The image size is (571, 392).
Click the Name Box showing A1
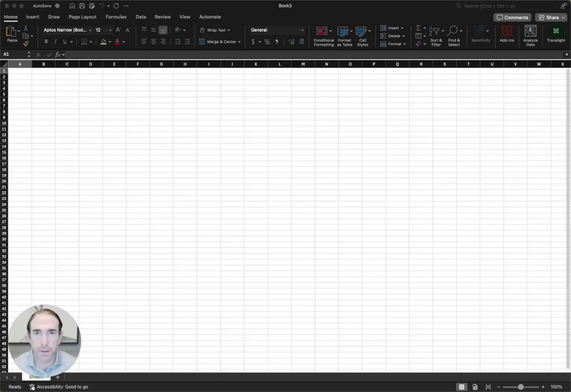pos(14,54)
